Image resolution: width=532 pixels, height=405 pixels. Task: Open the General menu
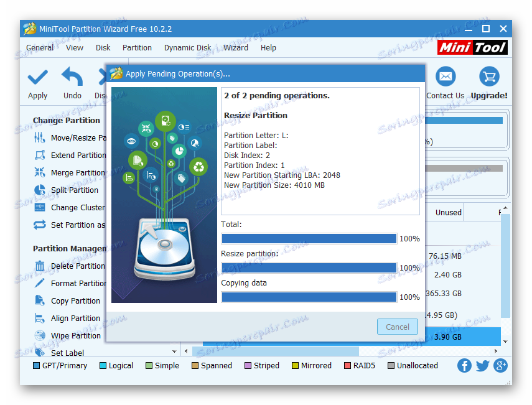(40, 48)
